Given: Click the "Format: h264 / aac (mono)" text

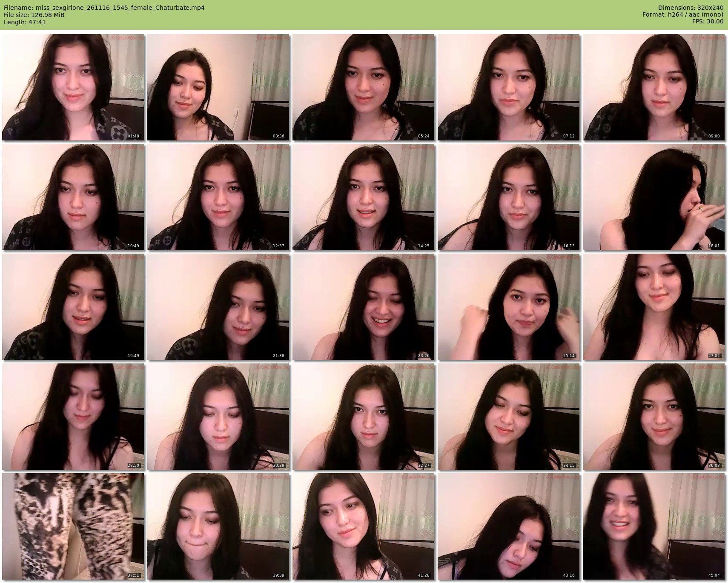Looking at the screenshot, I should pyautogui.click(x=683, y=15).
